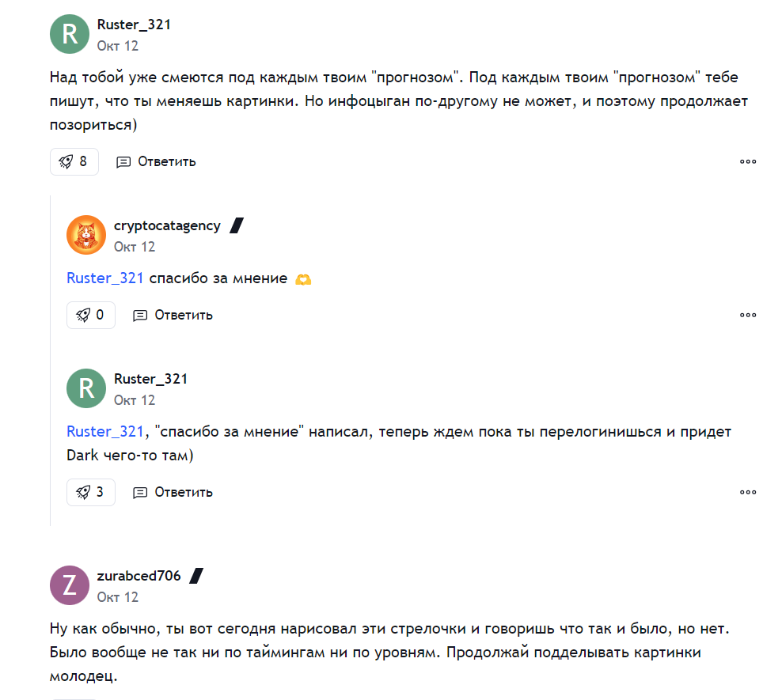This screenshot has height=700, width=782.
Task: Click badge icon beside zurabced706
Action: [196, 576]
